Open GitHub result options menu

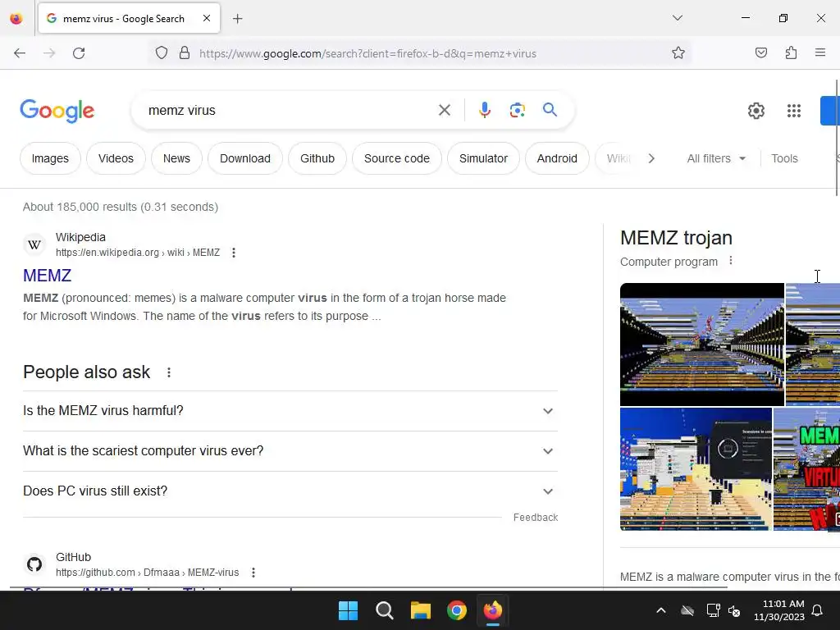point(253,573)
